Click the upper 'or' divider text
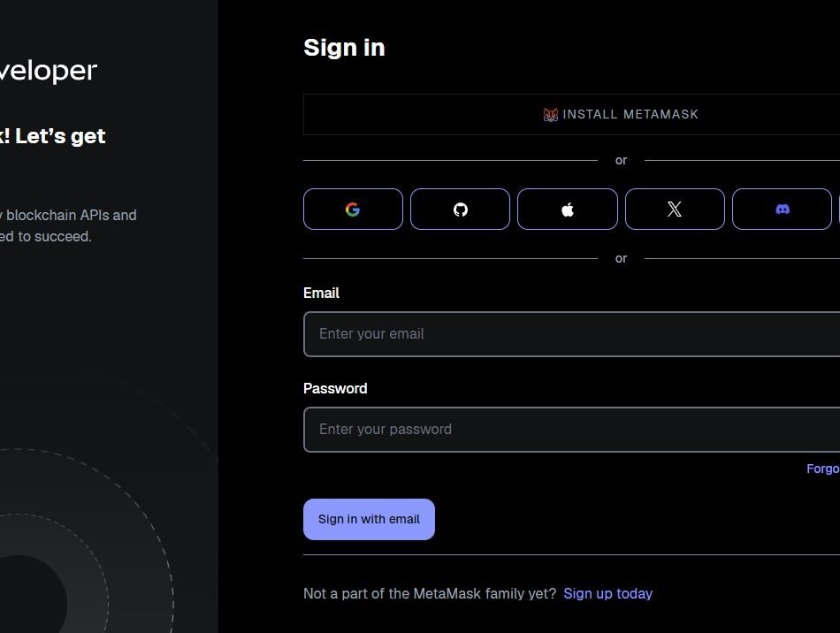 pyautogui.click(x=621, y=160)
